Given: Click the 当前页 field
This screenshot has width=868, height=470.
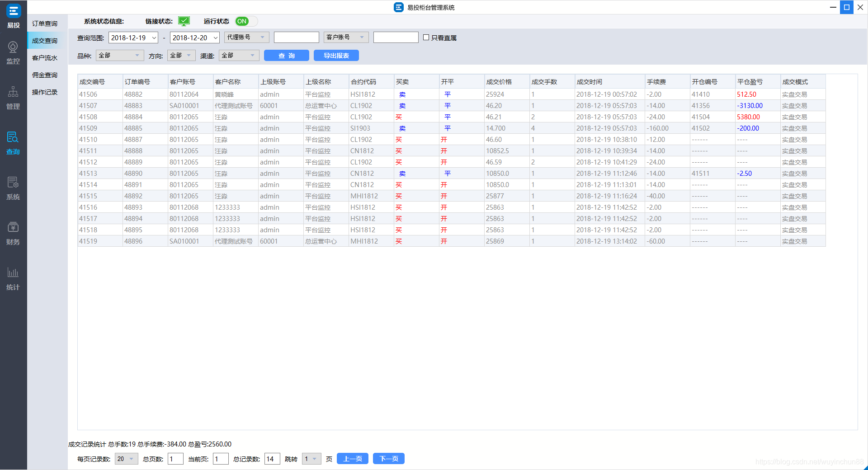Looking at the screenshot, I should coord(221,459).
